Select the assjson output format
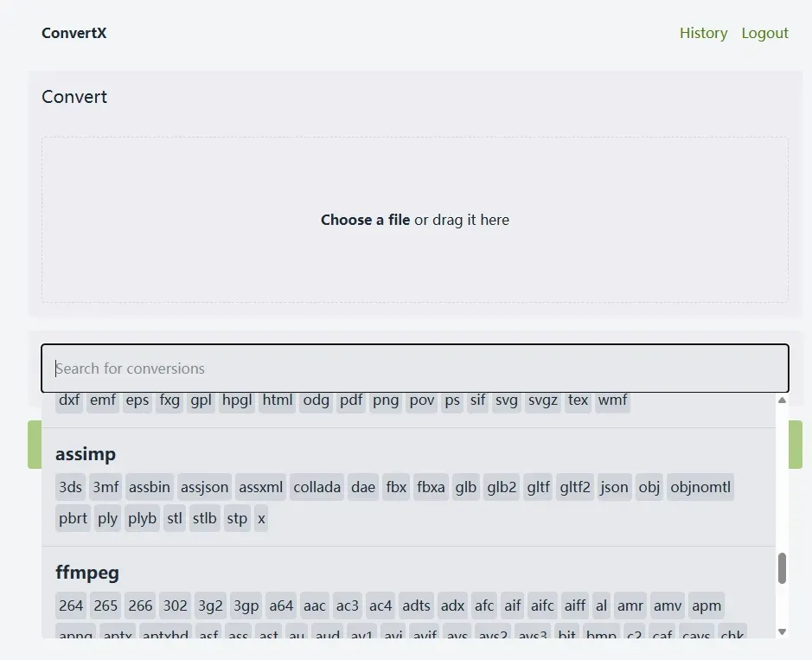The width and height of the screenshot is (812, 660). 204,487
